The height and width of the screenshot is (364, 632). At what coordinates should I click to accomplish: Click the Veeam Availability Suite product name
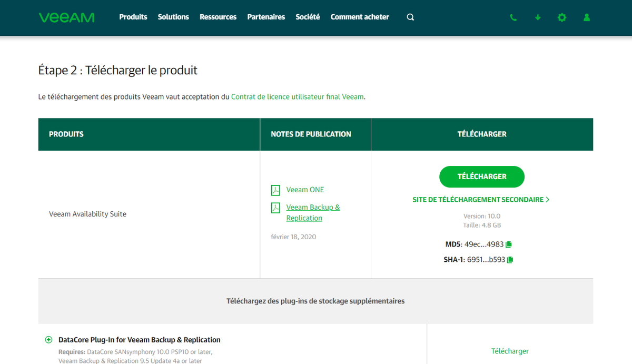(87, 214)
